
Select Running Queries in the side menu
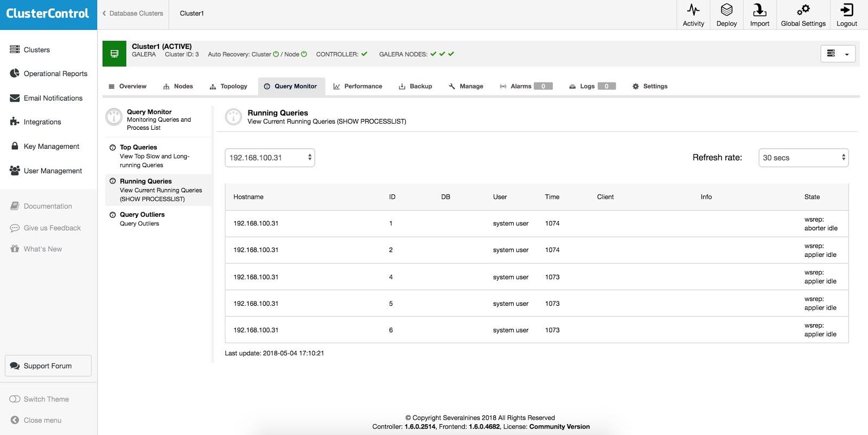coord(158,190)
